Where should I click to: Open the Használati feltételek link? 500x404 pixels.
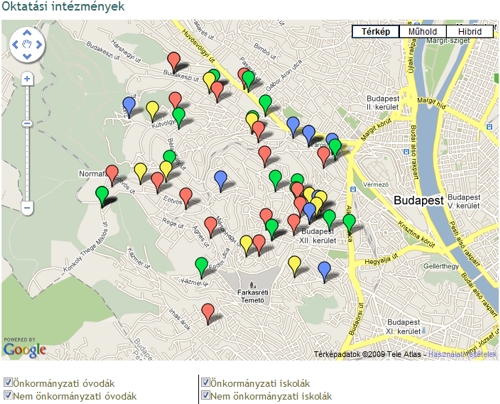coord(462,354)
